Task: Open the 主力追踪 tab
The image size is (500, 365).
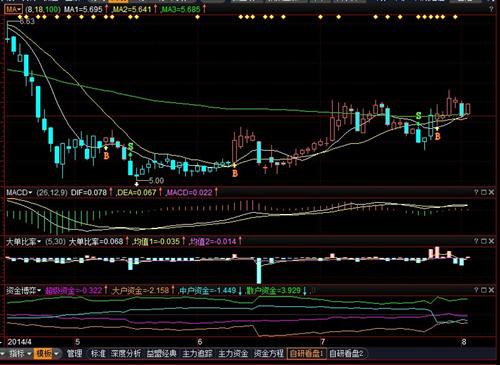Action: pos(197,353)
